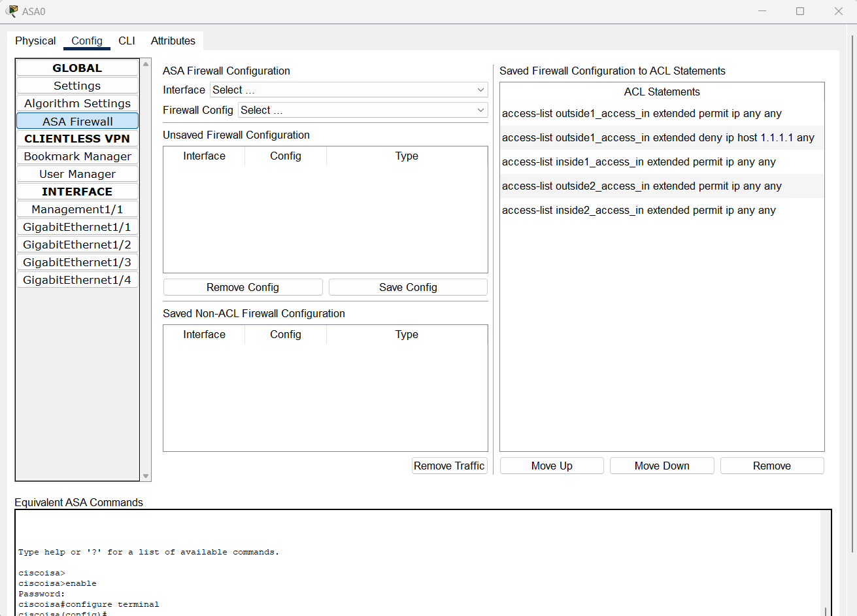Click Remove Config for unsaved configuration

(x=243, y=287)
